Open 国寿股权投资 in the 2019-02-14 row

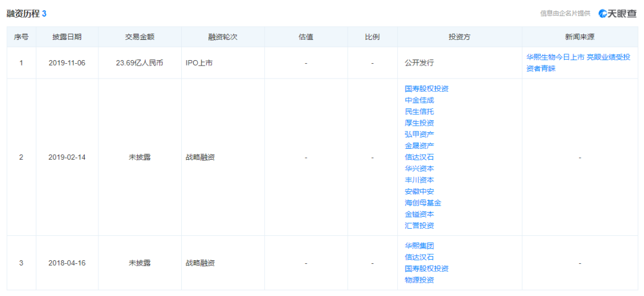pyautogui.click(x=426, y=89)
